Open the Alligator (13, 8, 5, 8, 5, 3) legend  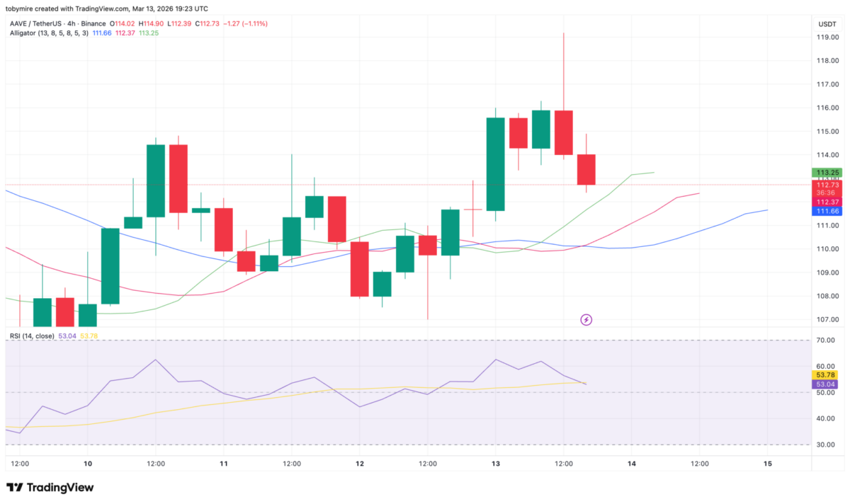pos(49,33)
